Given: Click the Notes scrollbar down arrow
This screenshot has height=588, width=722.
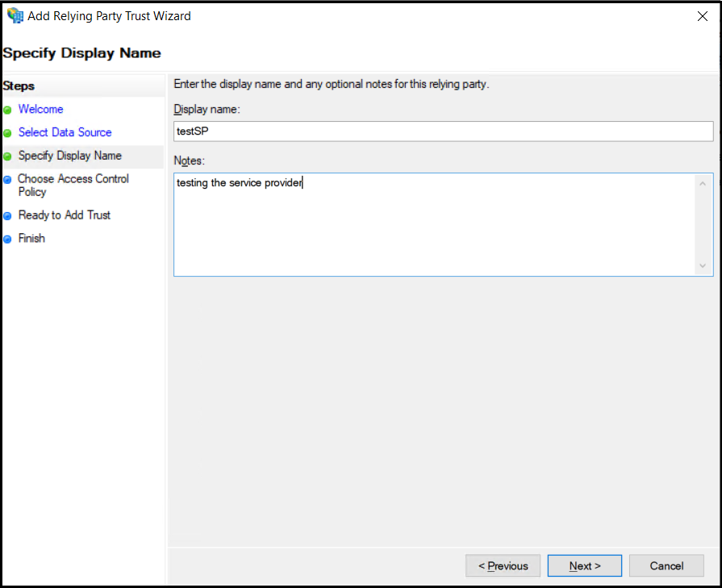Looking at the screenshot, I should pyautogui.click(x=703, y=265).
